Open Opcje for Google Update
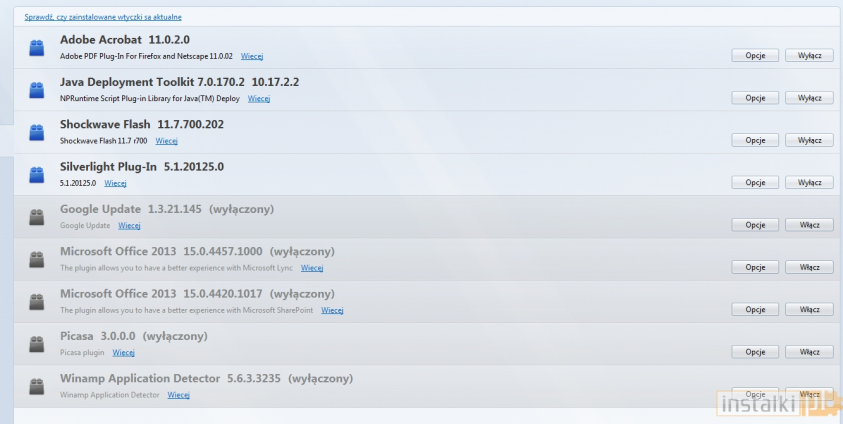 click(x=755, y=225)
